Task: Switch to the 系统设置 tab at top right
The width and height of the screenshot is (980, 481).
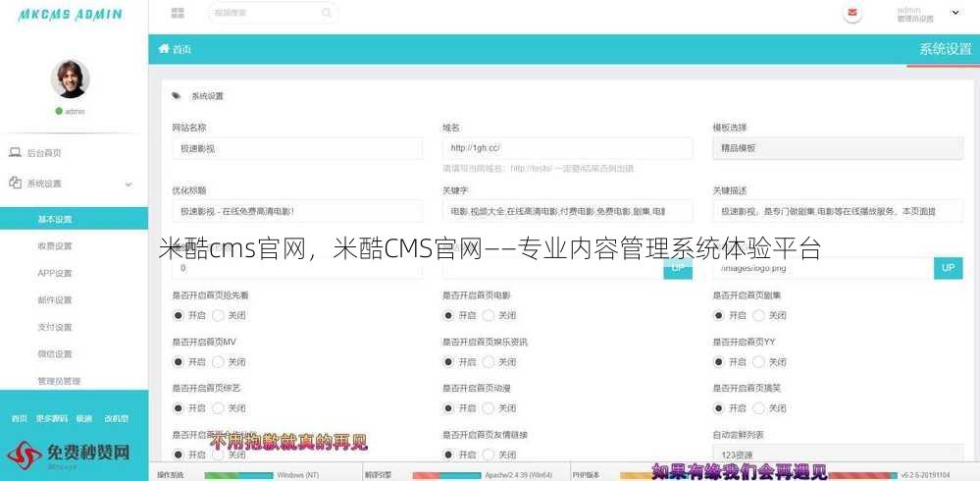Action: point(945,49)
